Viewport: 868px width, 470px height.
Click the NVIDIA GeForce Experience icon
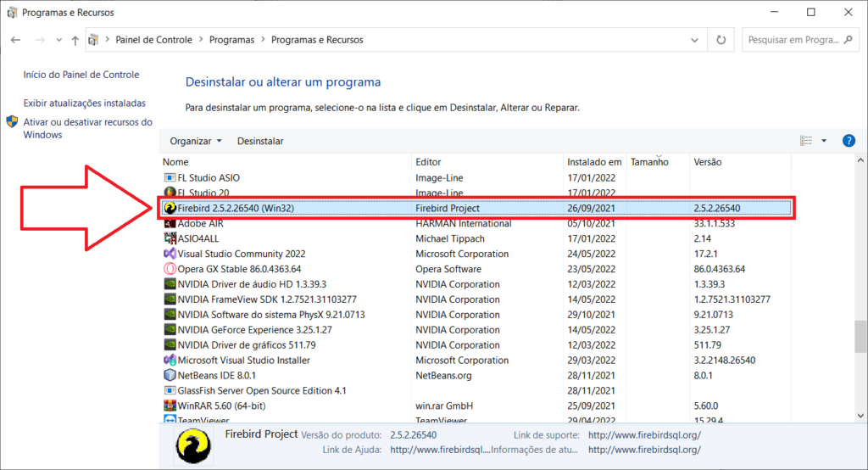(x=170, y=330)
